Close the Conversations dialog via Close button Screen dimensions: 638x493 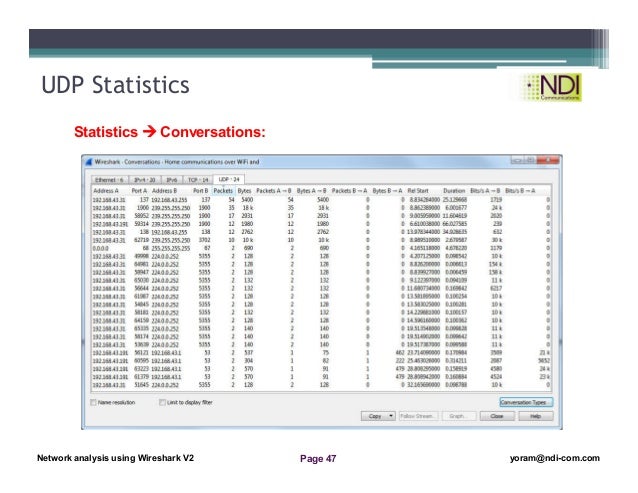[x=497, y=416]
